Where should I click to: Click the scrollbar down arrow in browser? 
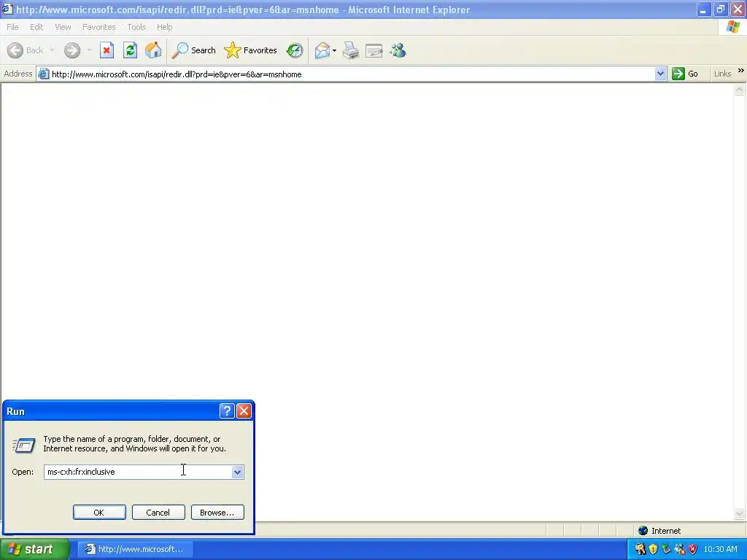(x=740, y=513)
